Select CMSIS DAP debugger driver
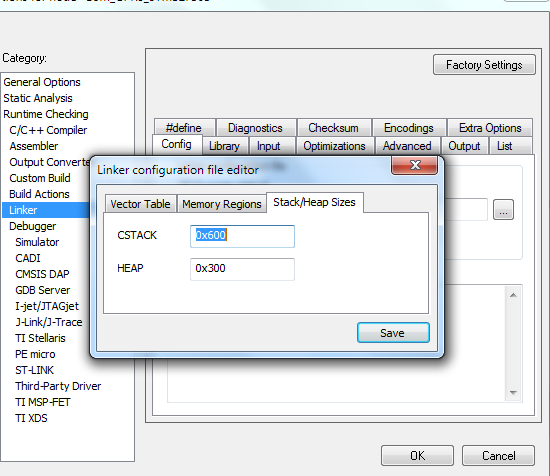Viewport: 550px width, 476px height. (x=42, y=274)
